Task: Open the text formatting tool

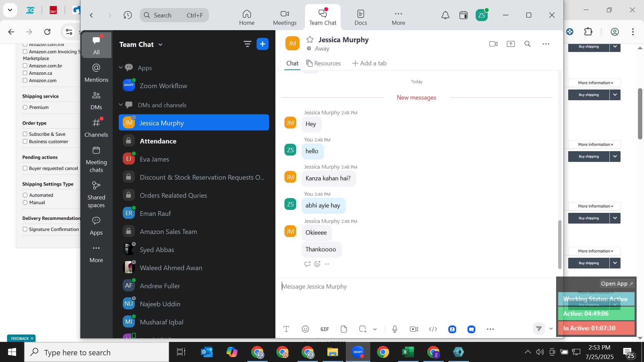Action: pyautogui.click(x=286, y=329)
